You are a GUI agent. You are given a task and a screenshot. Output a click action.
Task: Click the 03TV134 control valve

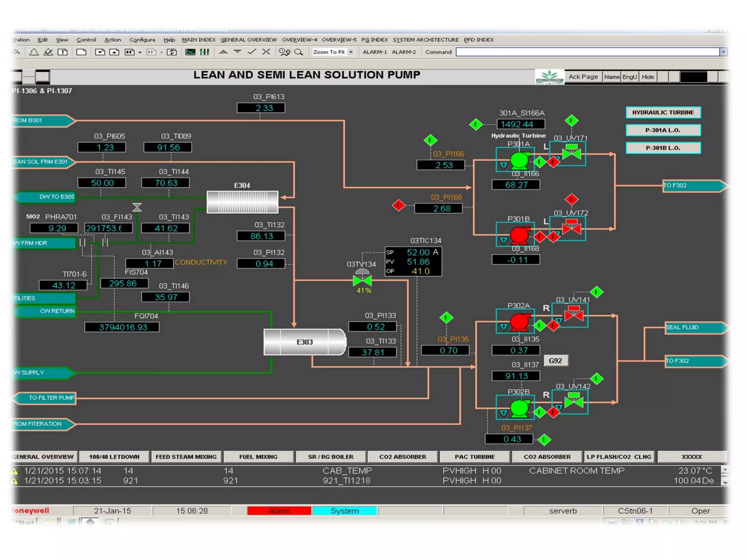pos(362,280)
